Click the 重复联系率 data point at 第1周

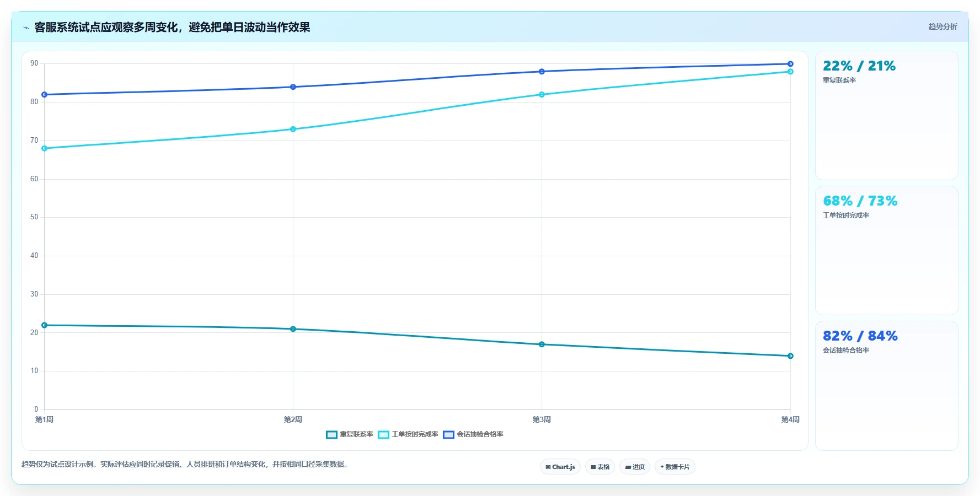click(45, 325)
